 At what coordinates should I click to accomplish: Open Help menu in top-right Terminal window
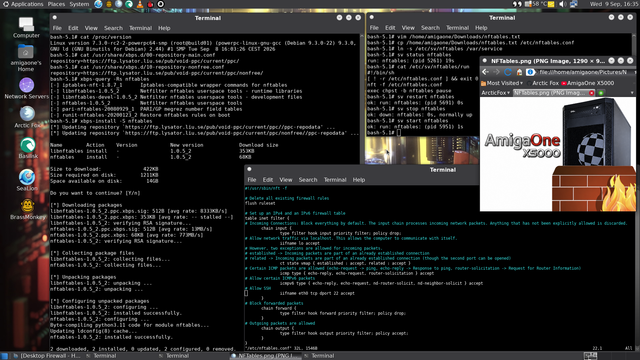click(481, 28)
